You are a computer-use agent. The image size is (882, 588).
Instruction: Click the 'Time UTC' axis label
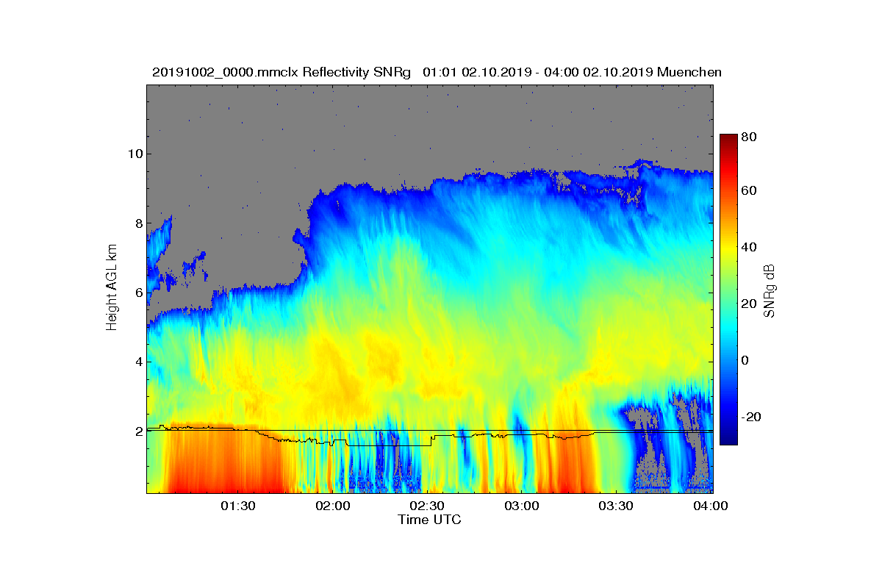click(x=429, y=520)
